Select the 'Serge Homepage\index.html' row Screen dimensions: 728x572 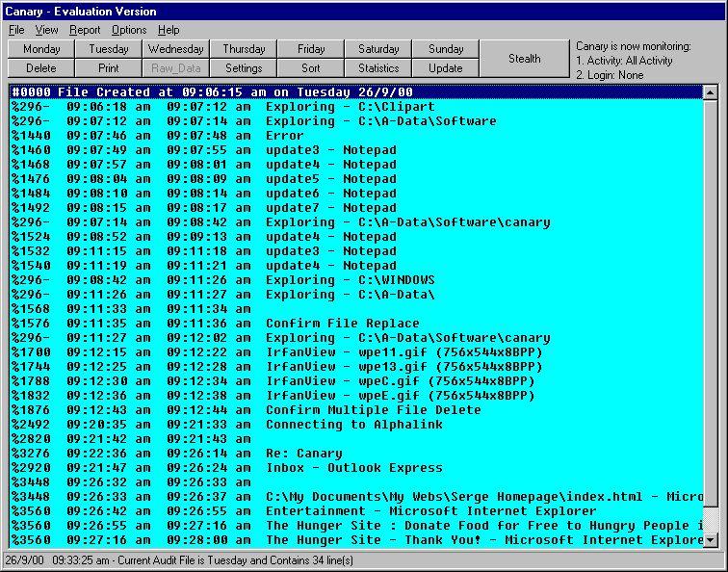pos(356,496)
